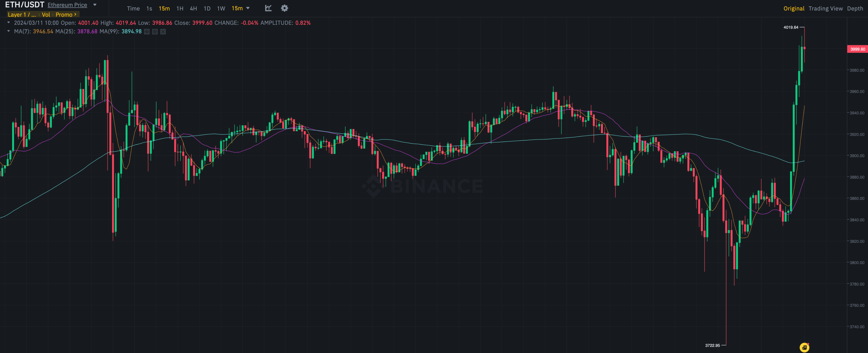Open MA indicator settings small gear
This screenshot has width=868, height=353.
(155, 32)
